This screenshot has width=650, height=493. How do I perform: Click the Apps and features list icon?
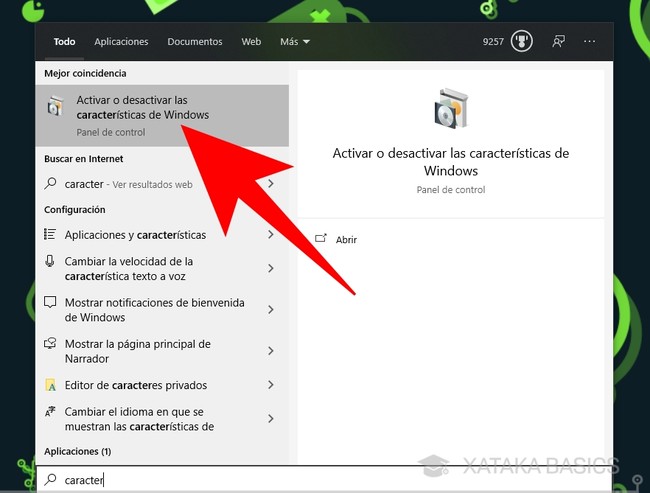[51, 235]
